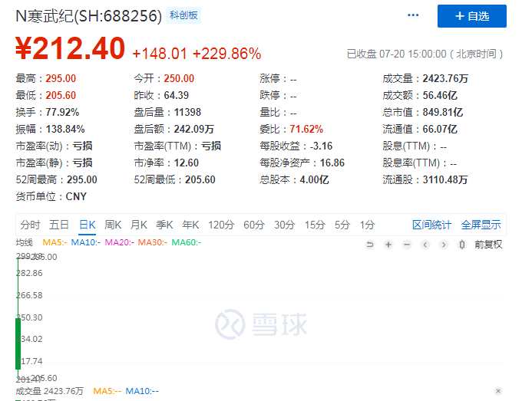Click the 每股收益 value -3.16
Screen dimensions: 532x401
[321, 146]
